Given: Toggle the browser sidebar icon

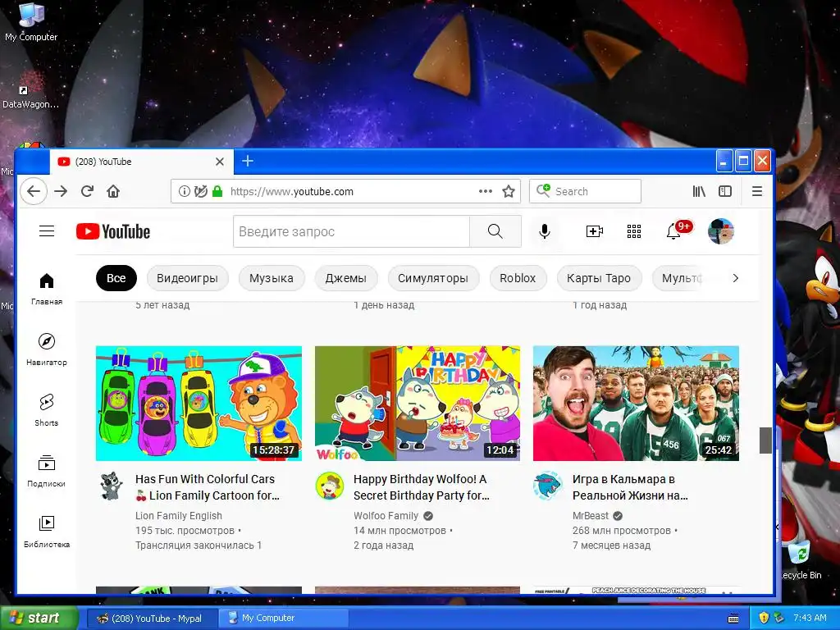Looking at the screenshot, I should [725, 191].
